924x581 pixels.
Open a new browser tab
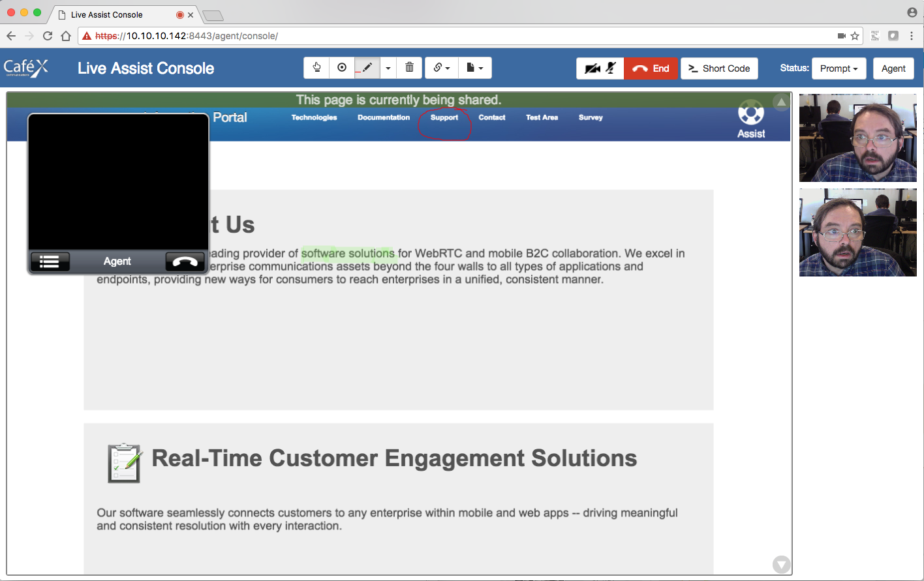pos(213,16)
